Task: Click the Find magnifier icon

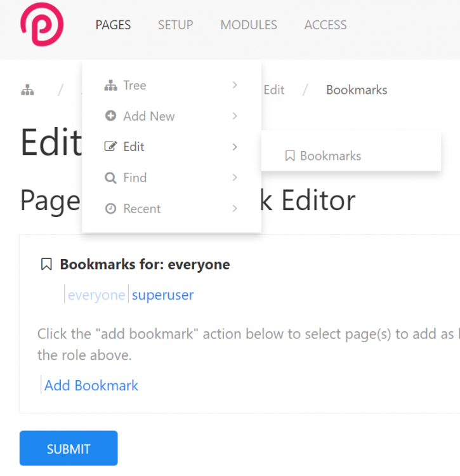Action: [x=110, y=178]
